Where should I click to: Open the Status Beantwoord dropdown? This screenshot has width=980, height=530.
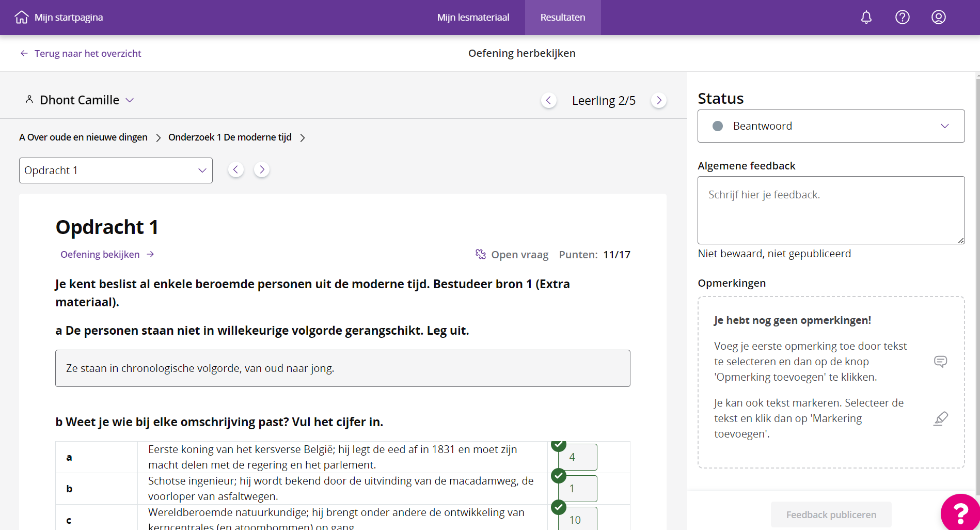831,126
